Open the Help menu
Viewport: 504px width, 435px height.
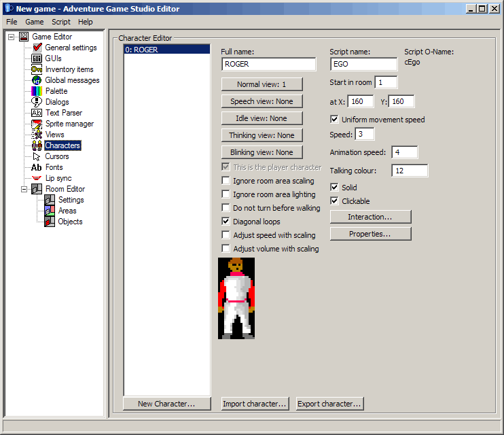(85, 22)
